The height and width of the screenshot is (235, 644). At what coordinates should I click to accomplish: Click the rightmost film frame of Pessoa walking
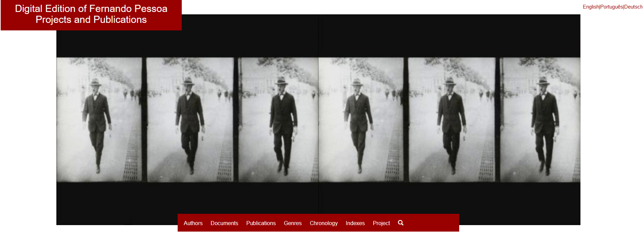tap(540, 120)
